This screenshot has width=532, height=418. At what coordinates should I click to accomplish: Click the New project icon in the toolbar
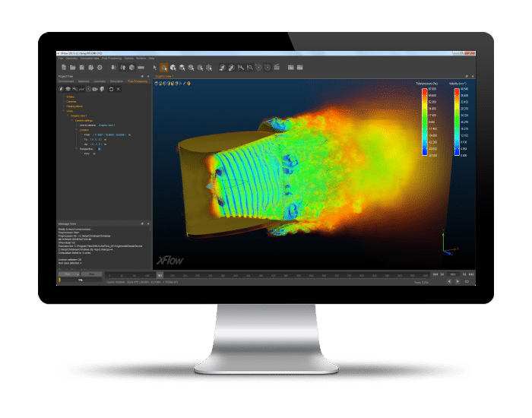(64, 68)
